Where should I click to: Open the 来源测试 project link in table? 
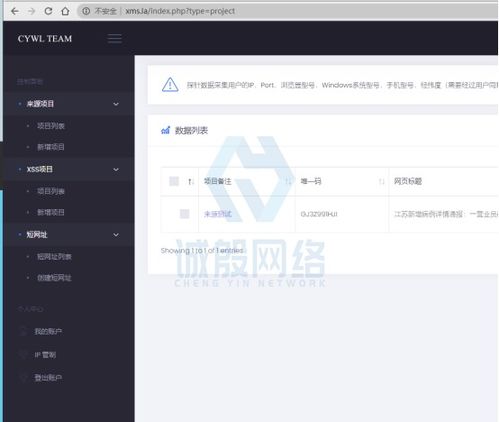(x=218, y=214)
